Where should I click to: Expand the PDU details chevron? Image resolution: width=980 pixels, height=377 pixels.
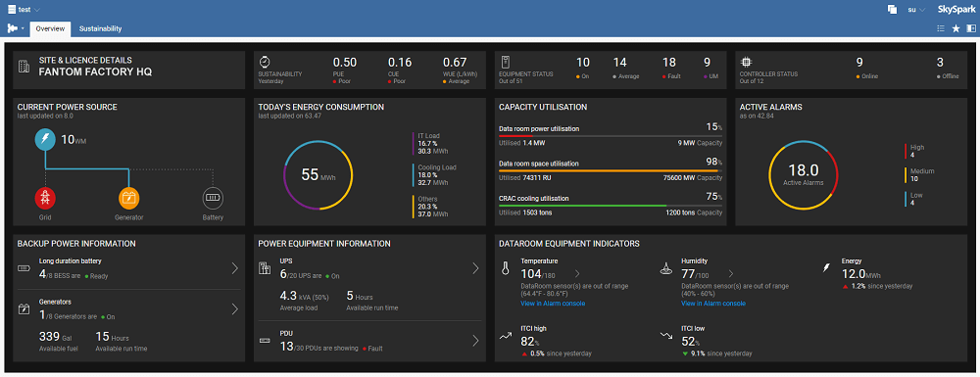(475, 341)
